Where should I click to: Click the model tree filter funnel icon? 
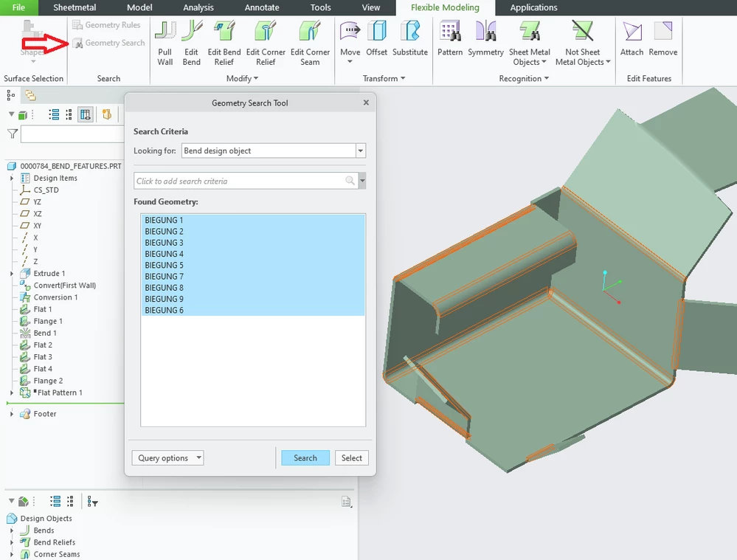click(11, 134)
